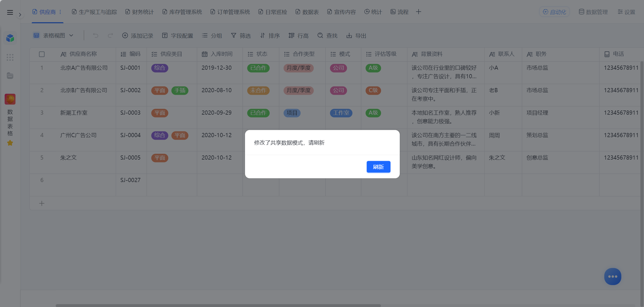Click 导出 export in toolbar
Image resolution: width=644 pixels, height=307 pixels.
pyautogui.click(x=356, y=36)
